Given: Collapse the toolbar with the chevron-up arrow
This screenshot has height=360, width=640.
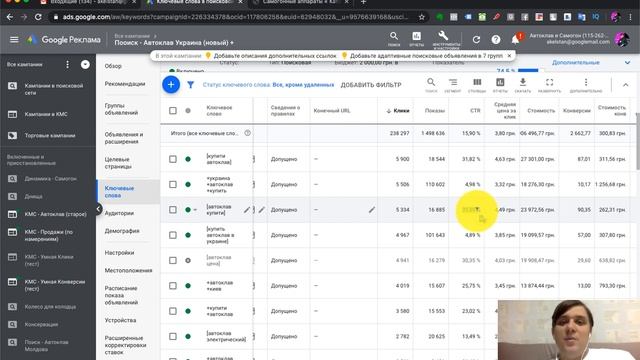Looking at the screenshot, I should [x=625, y=85].
